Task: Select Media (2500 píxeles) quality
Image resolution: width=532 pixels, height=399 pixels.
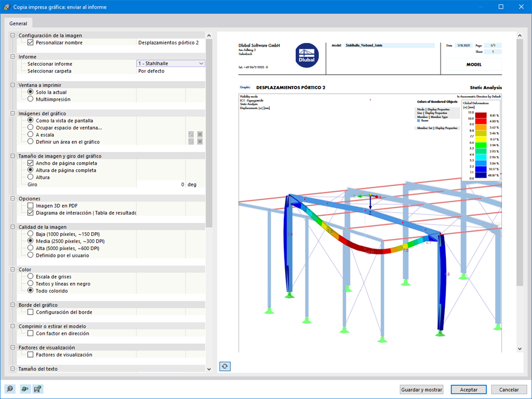Action: click(31, 241)
